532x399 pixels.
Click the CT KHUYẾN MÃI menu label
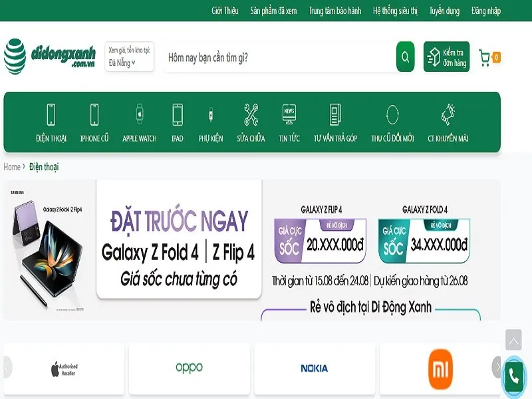[x=448, y=138]
